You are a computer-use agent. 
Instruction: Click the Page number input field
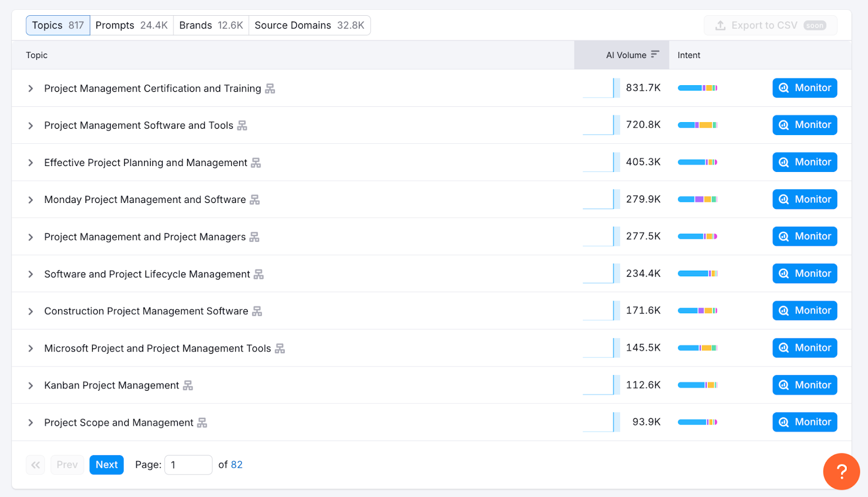click(188, 464)
